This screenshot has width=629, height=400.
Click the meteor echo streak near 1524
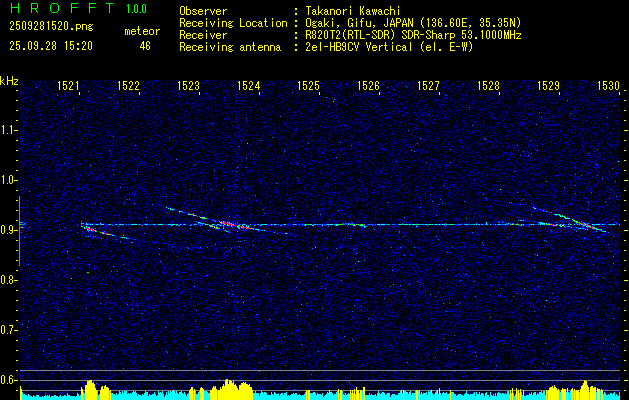pyautogui.click(x=230, y=224)
